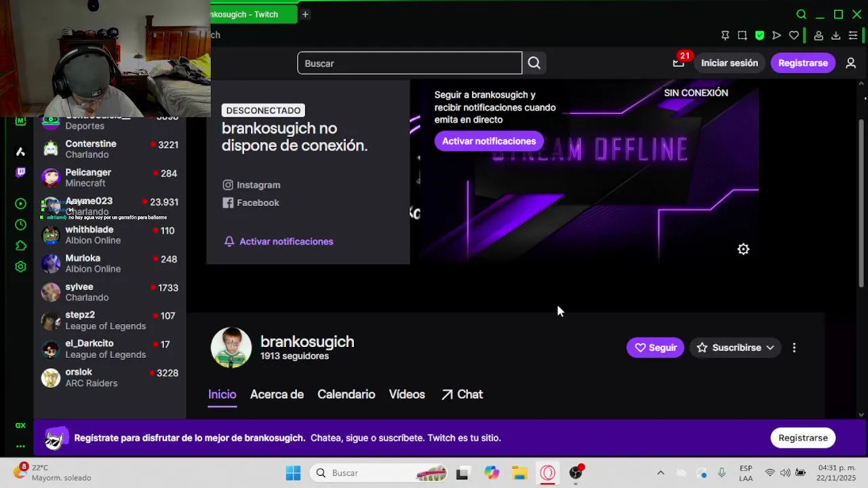868x488 pixels.
Task: Open Murloka channel in sidebar
Action: (110, 263)
